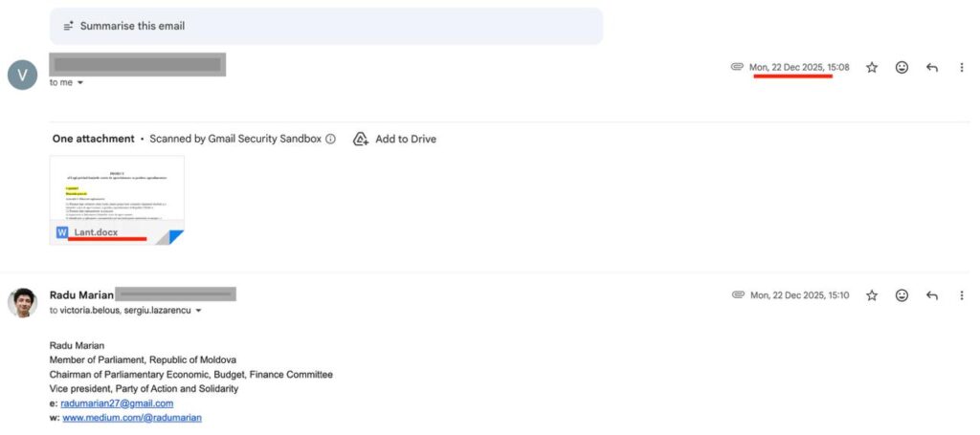980x435 pixels.
Task: Click Radu Marian's profile photo
Action: point(22,302)
